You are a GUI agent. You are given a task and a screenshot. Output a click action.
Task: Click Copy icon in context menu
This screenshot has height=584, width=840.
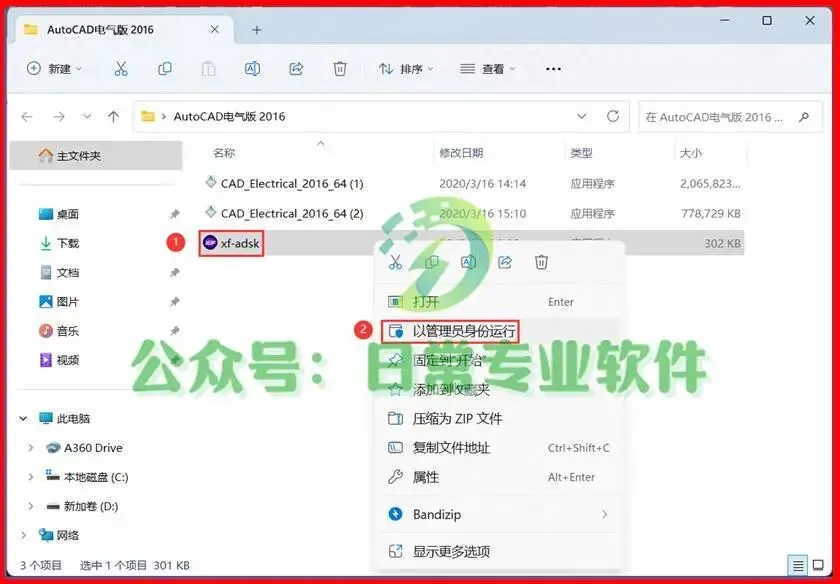tap(432, 262)
